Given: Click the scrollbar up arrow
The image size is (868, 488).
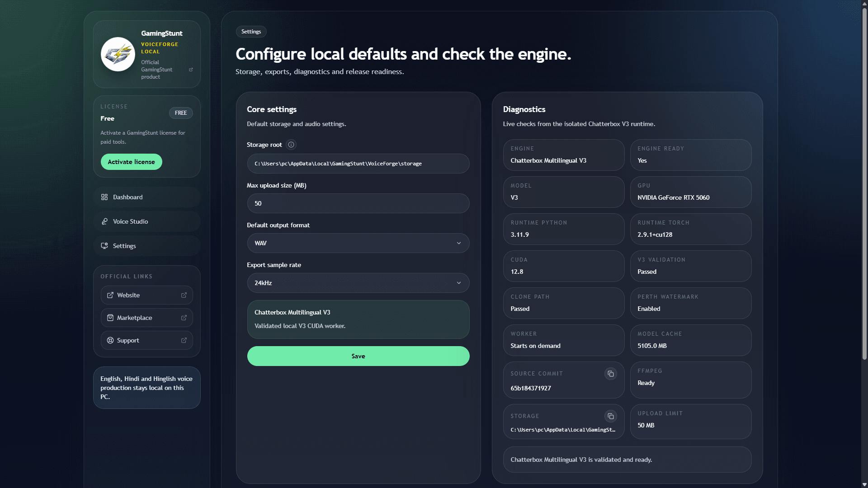Looking at the screenshot, I should [x=864, y=3].
